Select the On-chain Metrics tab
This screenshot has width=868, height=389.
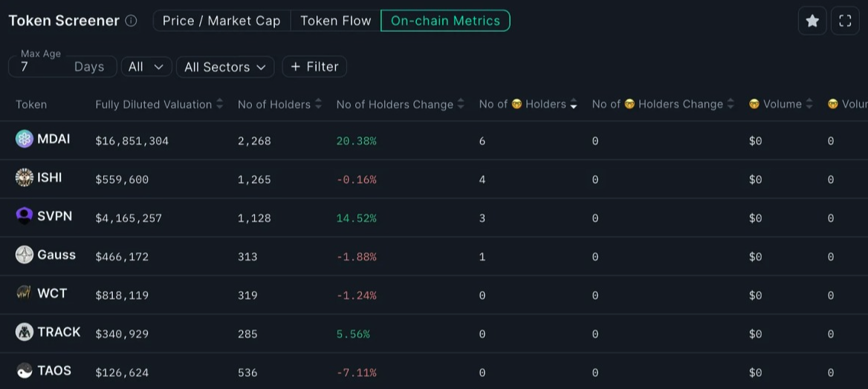(x=445, y=21)
